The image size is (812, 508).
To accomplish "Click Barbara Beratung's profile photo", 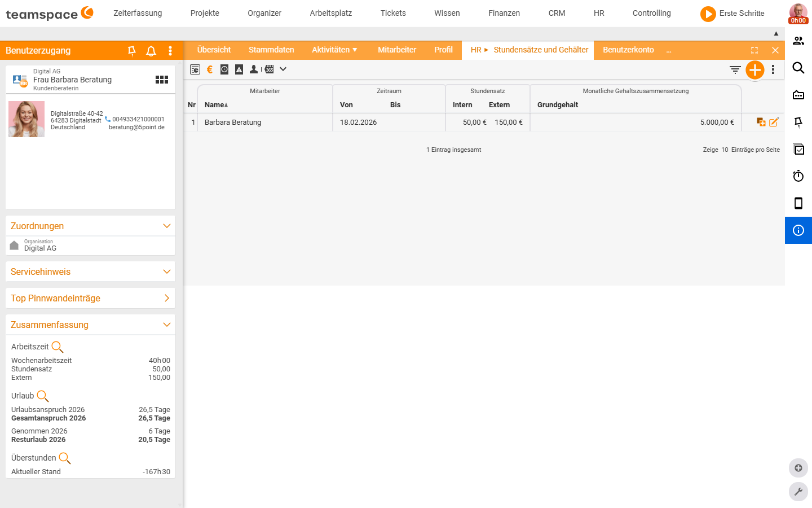I will point(27,119).
